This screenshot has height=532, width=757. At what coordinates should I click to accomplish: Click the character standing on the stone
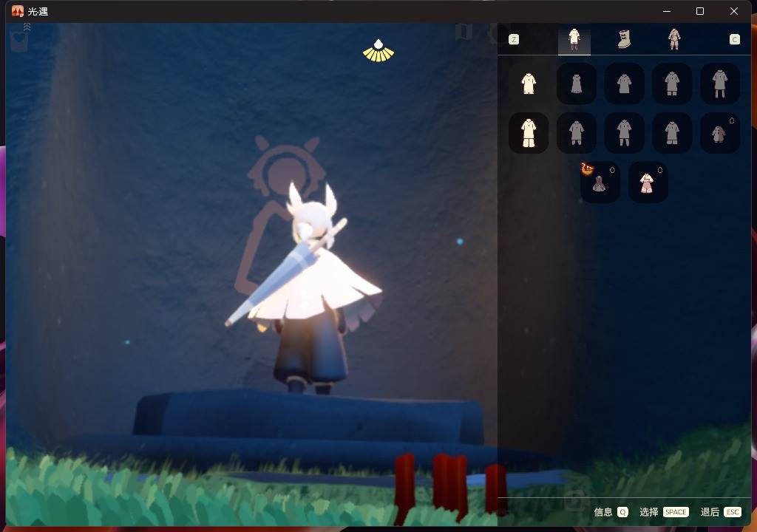(x=309, y=289)
